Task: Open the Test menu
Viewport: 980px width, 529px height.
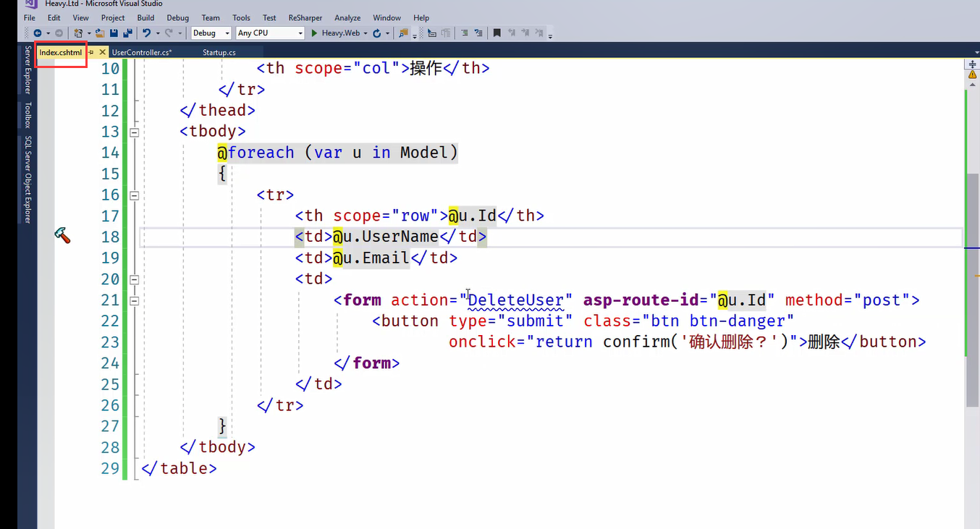Action: (x=269, y=17)
